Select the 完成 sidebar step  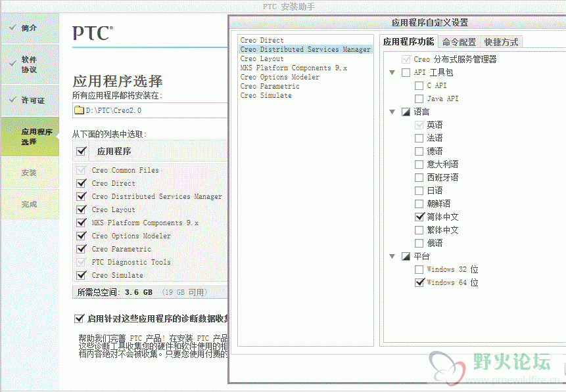[30, 204]
